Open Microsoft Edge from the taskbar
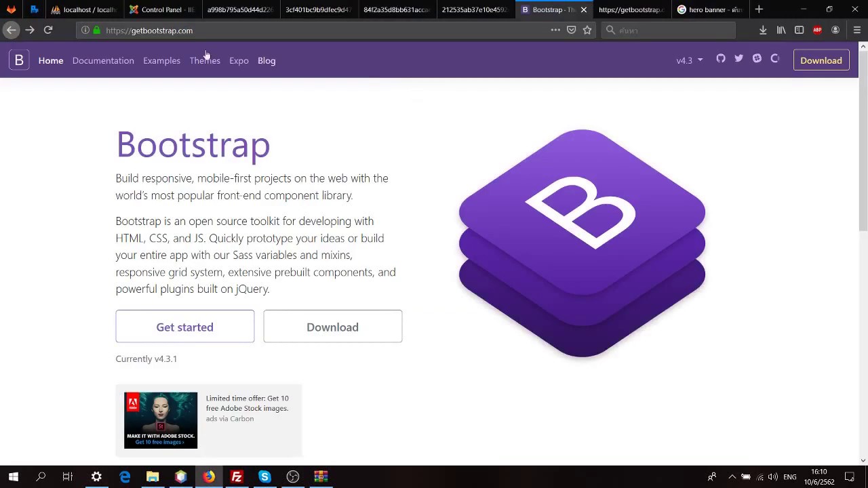Viewport: 868px width, 488px height. [x=125, y=476]
